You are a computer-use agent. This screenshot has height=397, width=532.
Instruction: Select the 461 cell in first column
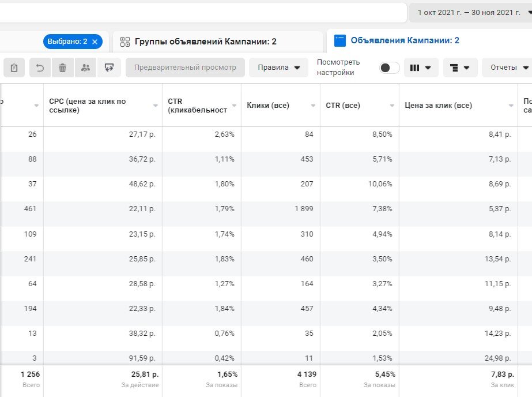coord(30,209)
